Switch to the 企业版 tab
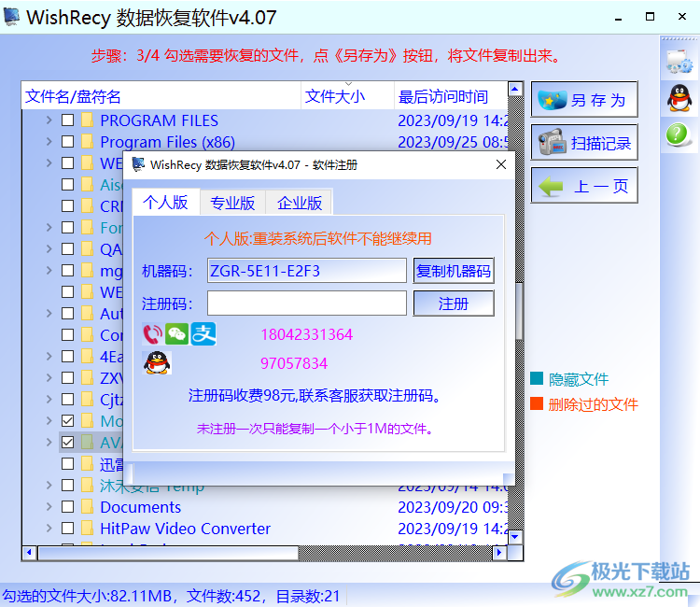The width and height of the screenshot is (700, 607). pyautogui.click(x=299, y=204)
